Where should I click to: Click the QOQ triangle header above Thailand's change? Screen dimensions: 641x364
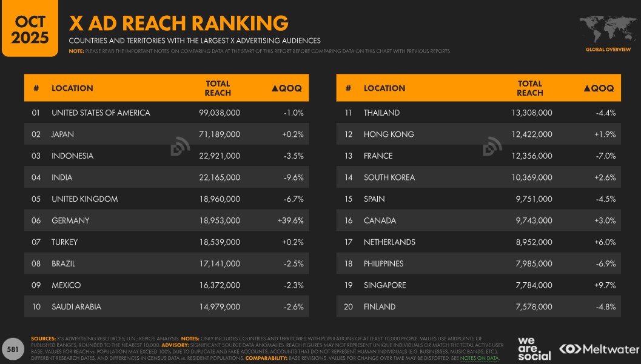pos(599,88)
